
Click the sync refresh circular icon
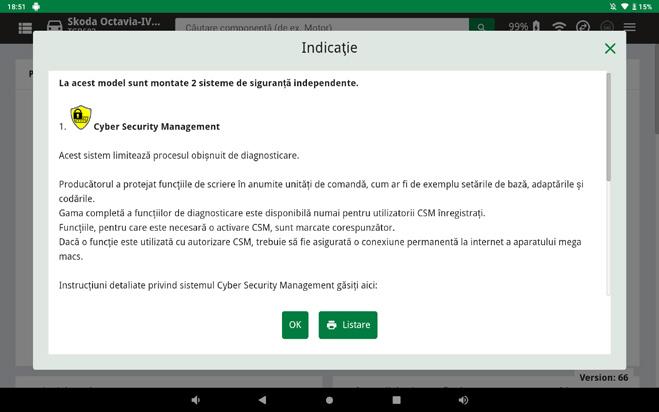(583, 27)
